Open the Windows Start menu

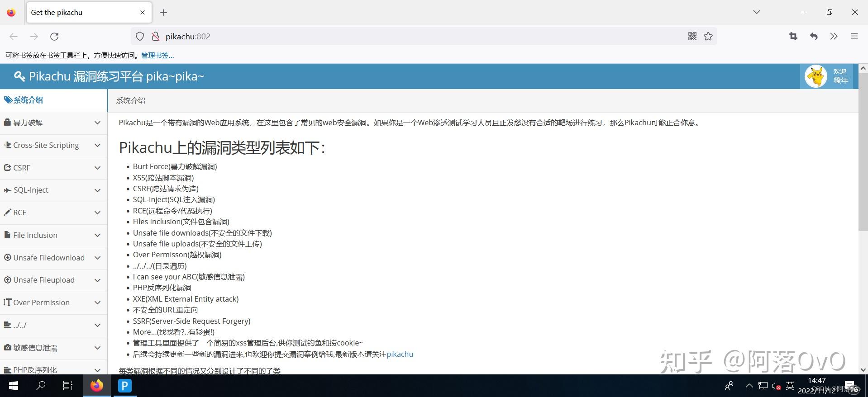pos(14,386)
